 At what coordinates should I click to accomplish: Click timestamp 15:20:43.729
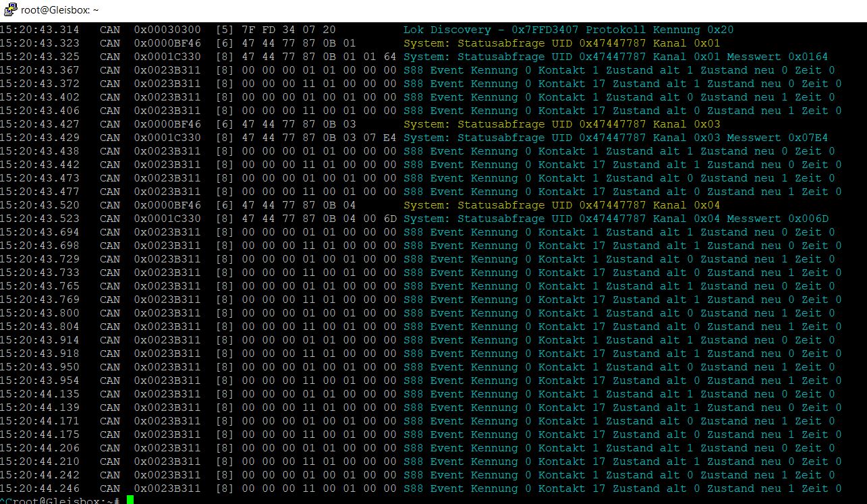coord(40,259)
